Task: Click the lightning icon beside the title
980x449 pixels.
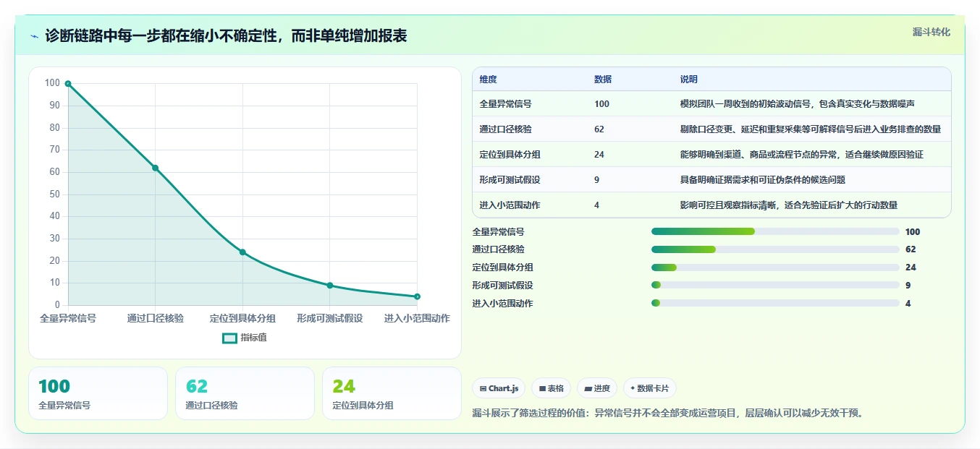Action: click(x=34, y=36)
